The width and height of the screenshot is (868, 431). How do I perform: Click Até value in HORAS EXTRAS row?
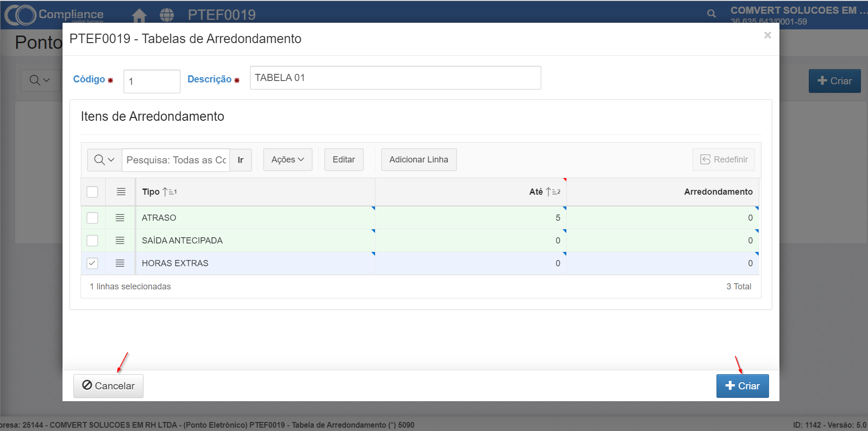[471, 263]
